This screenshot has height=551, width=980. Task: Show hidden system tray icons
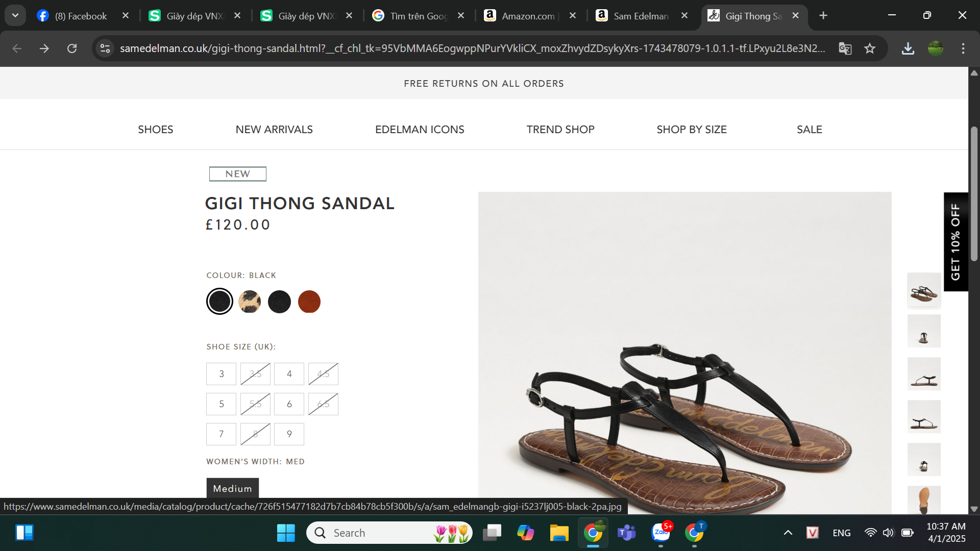pos(788,533)
